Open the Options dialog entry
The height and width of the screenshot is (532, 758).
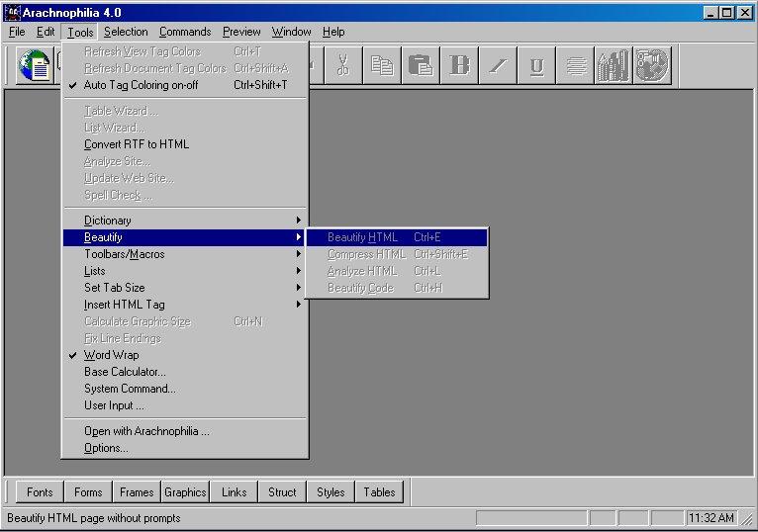coord(186,448)
